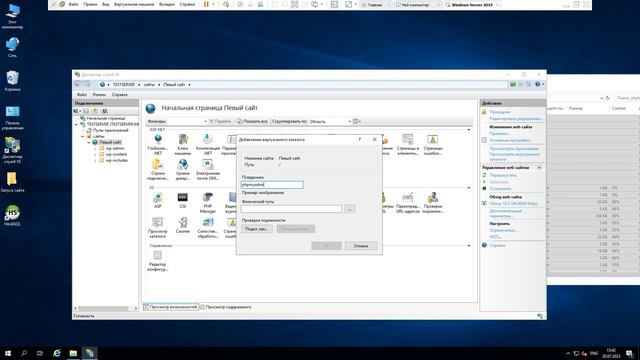Open File Explorer from the taskbar
This screenshot has height=360, width=640.
pyautogui.click(x=73, y=353)
